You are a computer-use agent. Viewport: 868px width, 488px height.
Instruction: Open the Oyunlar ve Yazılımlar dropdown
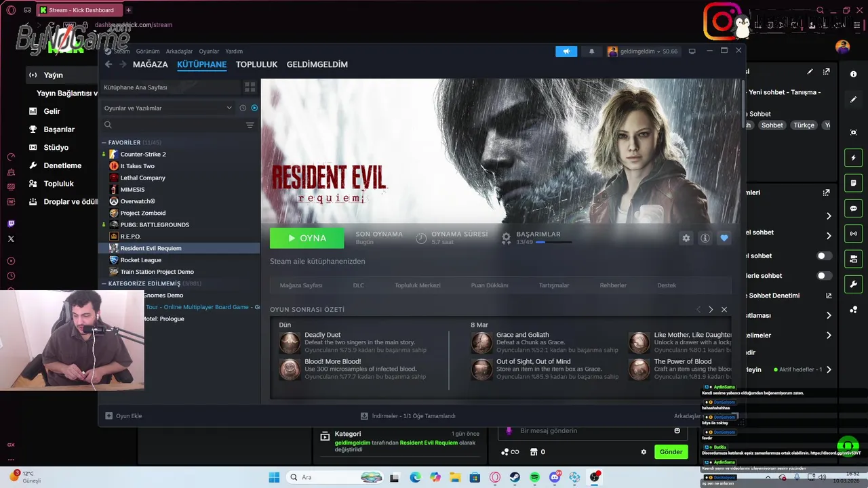tap(167, 108)
